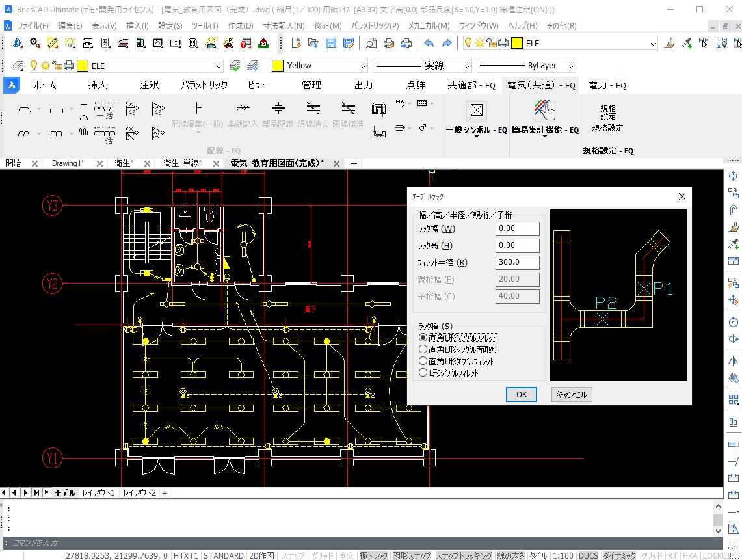This screenshot has height=560, width=742.
Task: Open the Yellow color dropdown
Action: click(363, 66)
